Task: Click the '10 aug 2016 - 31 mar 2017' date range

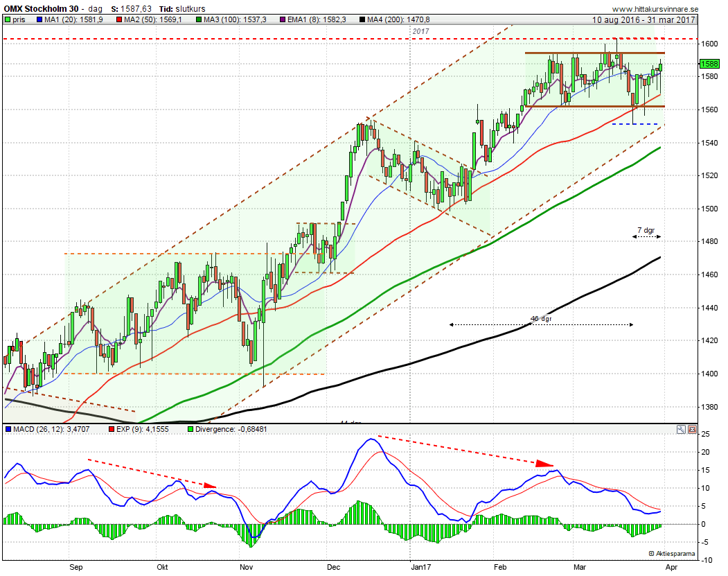Action: point(643,19)
